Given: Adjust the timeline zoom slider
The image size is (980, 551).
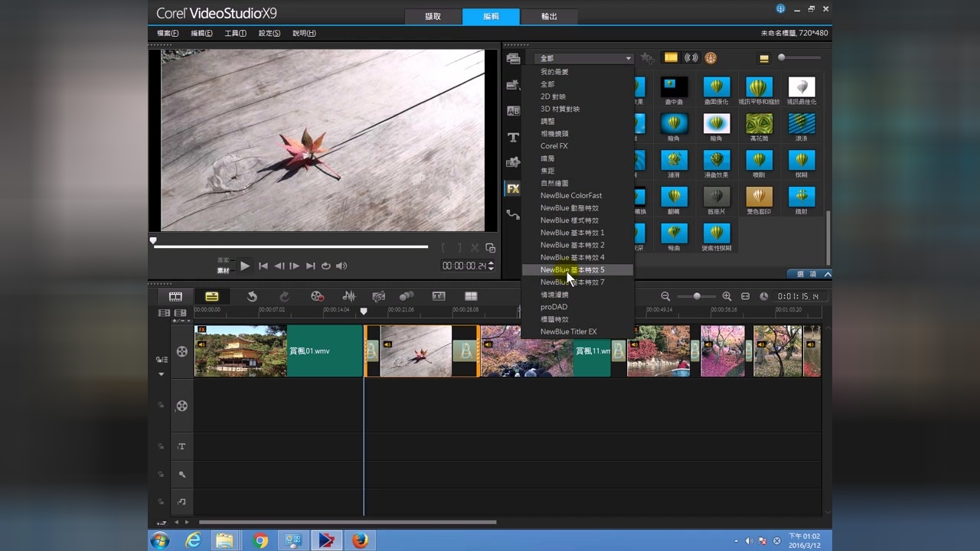Looking at the screenshot, I should [x=697, y=296].
